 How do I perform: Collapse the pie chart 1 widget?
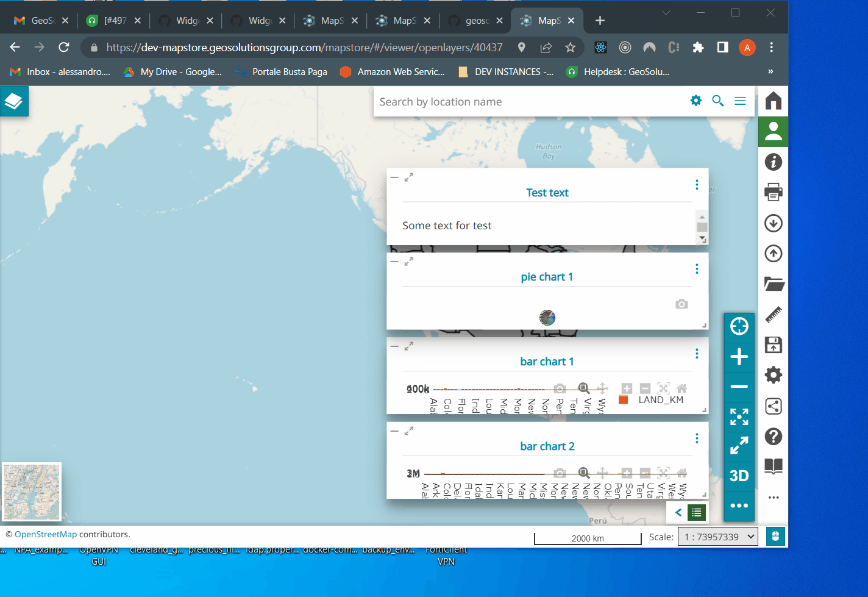pos(394,262)
